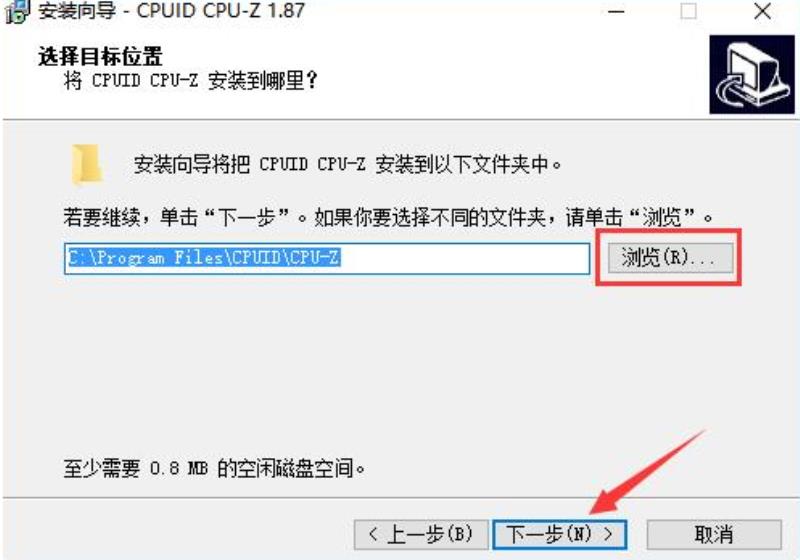Focus the install path input field

click(327, 258)
